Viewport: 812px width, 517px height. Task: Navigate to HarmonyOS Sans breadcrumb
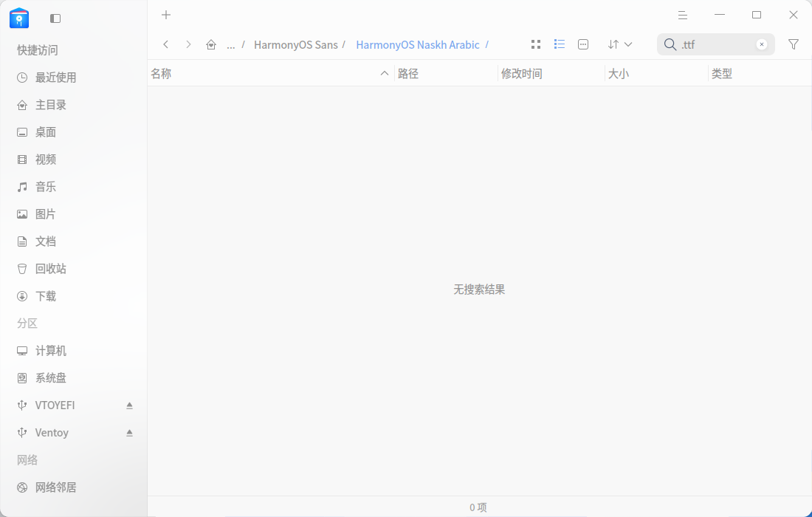tap(296, 45)
